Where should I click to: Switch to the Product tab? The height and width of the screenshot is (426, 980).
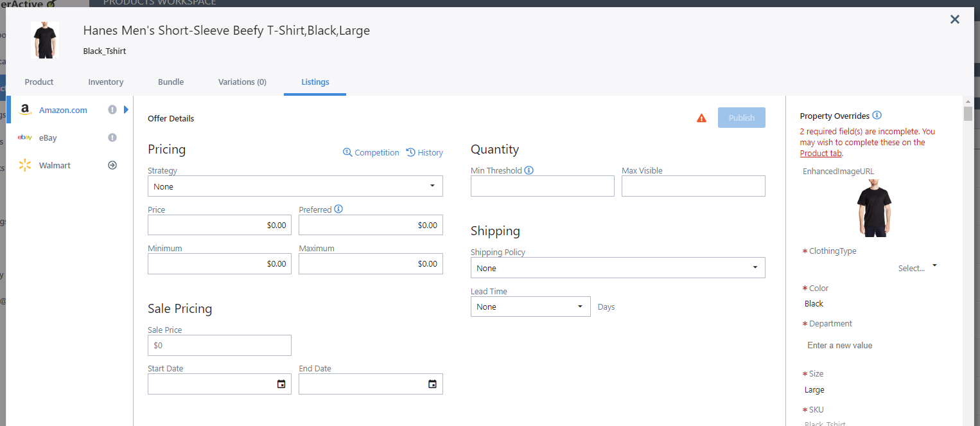tap(39, 82)
